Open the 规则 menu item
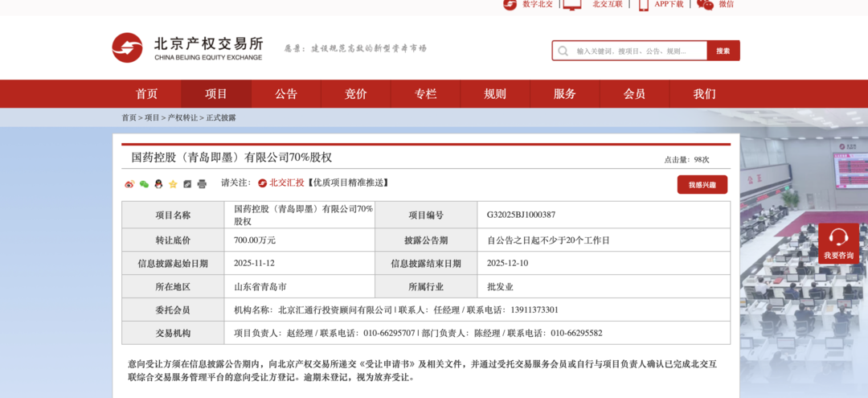Image resolution: width=868 pixels, height=398 pixels. 495,94
